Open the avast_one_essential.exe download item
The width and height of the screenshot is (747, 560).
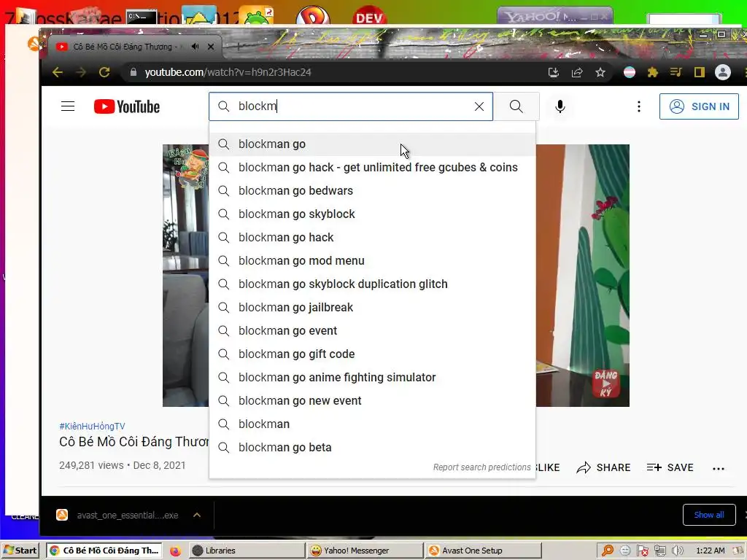[x=117, y=516]
